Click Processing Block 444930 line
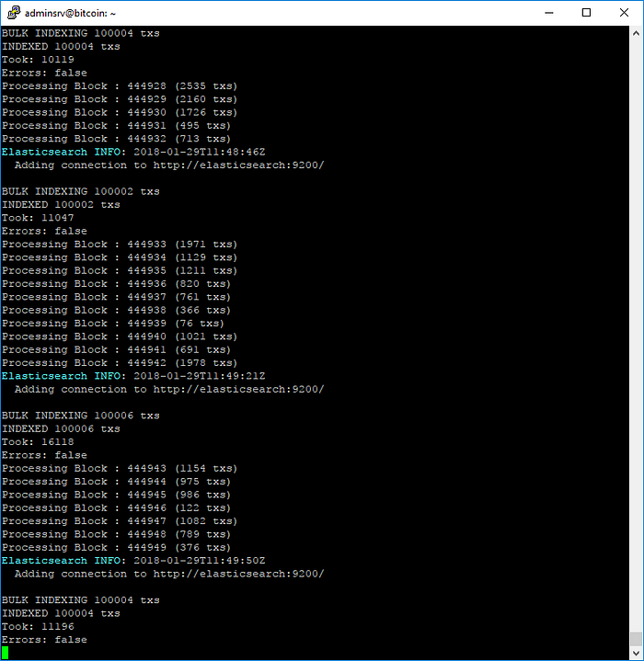Screen dimensions: 644x661 [x=120, y=112]
